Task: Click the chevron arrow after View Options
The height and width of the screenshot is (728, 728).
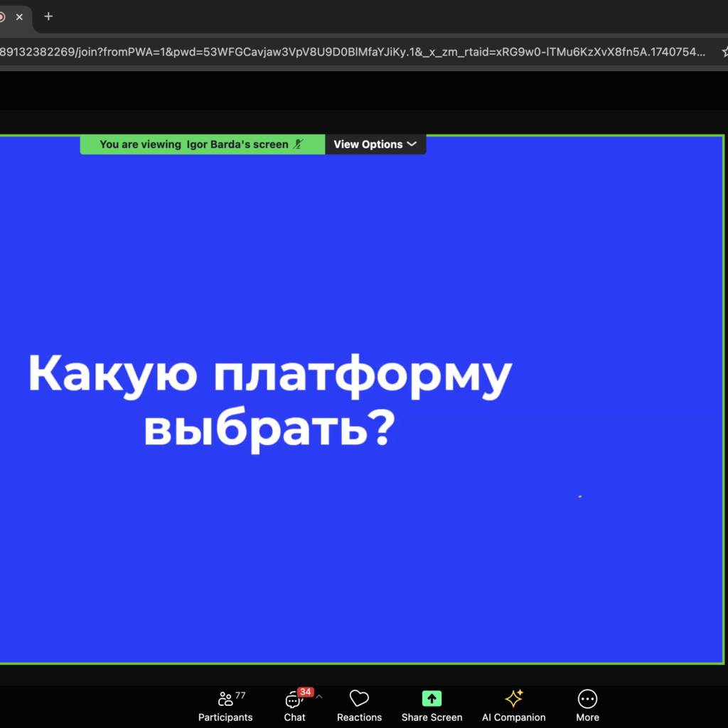Action: [x=411, y=144]
